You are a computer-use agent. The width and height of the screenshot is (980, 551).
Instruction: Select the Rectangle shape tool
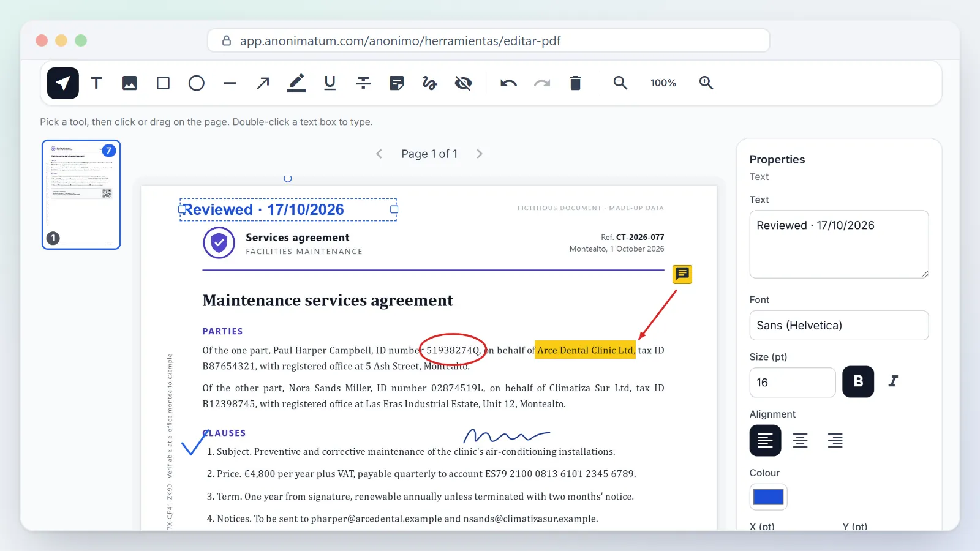[x=163, y=83]
